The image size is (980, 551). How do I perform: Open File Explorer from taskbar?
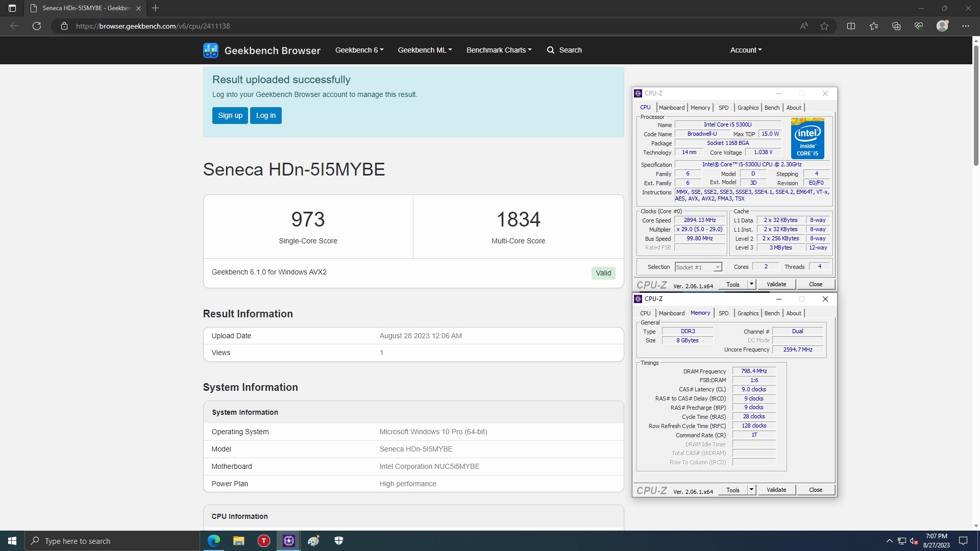point(238,541)
